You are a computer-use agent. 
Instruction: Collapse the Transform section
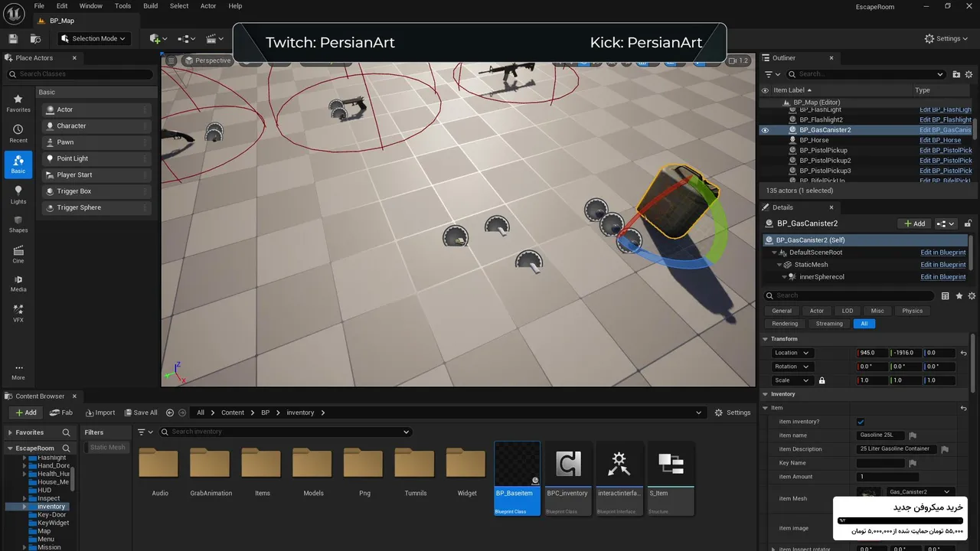pos(765,339)
